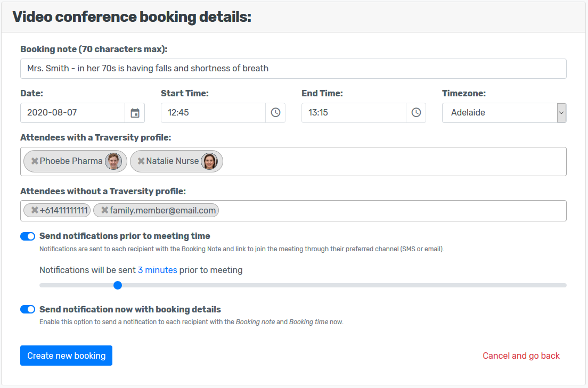This screenshot has height=388, width=588.
Task: Click the Cancel and go back link
Action: [x=521, y=356]
